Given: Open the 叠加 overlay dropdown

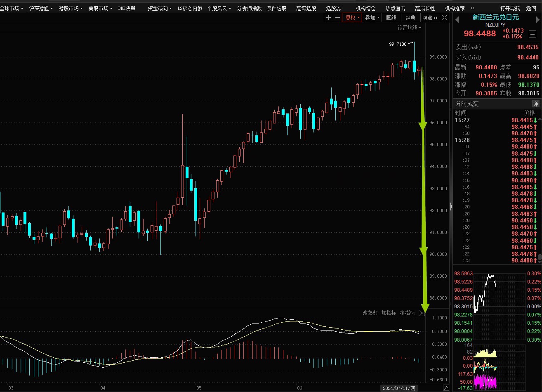Looking at the screenshot, I should pos(372,18).
